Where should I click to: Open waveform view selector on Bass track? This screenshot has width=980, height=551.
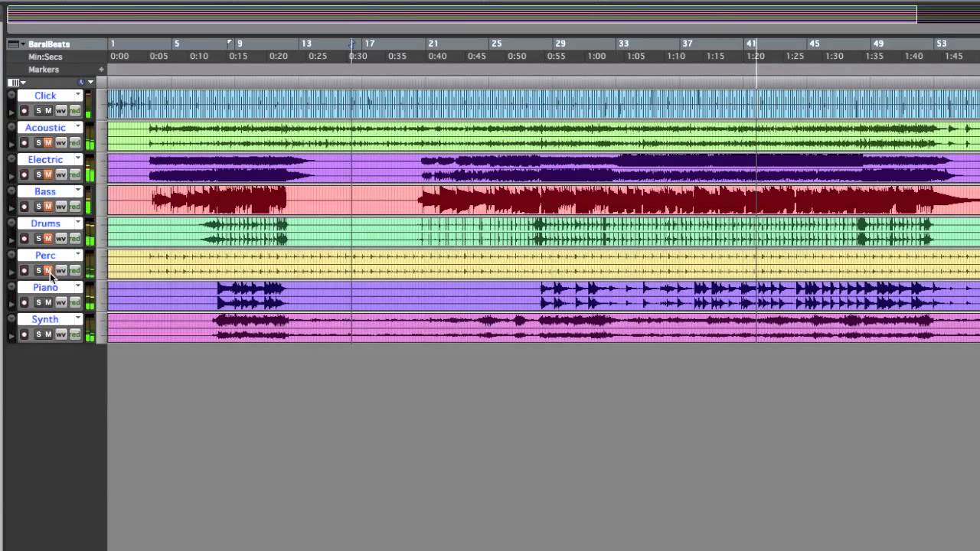(x=60, y=207)
